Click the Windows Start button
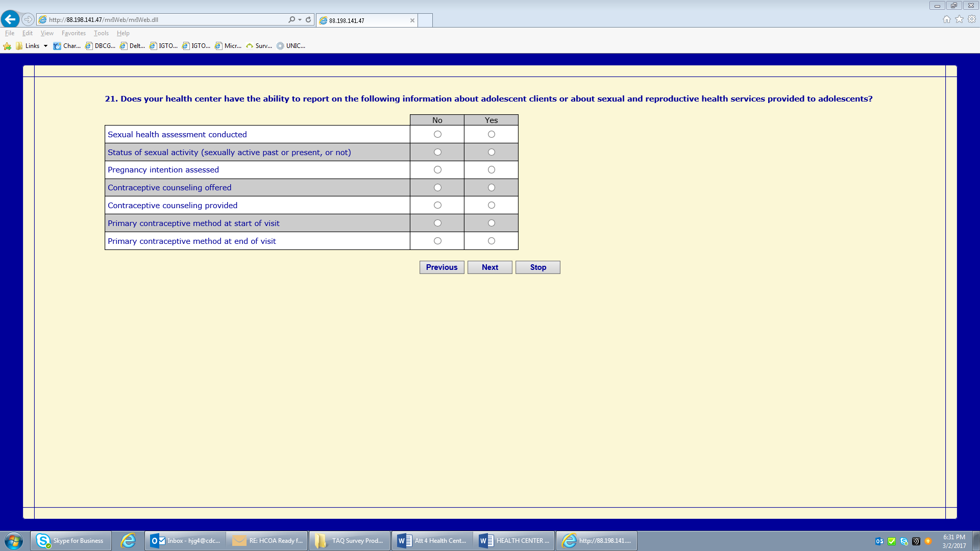 [14, 541]
